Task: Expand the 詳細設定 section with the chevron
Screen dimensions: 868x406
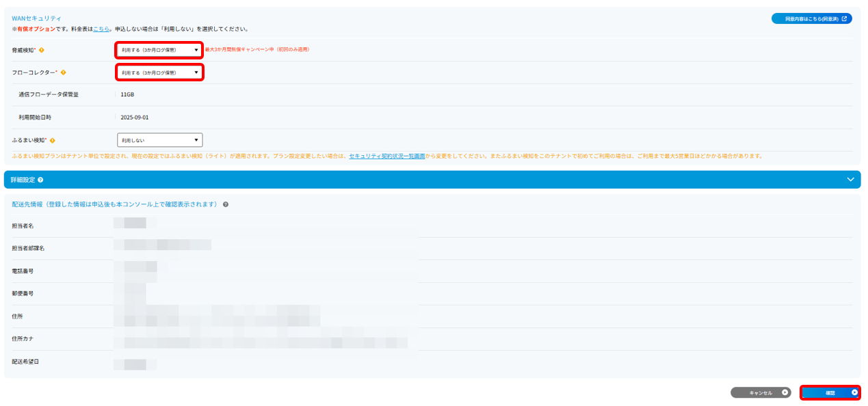Action: (x=850, y=180)
